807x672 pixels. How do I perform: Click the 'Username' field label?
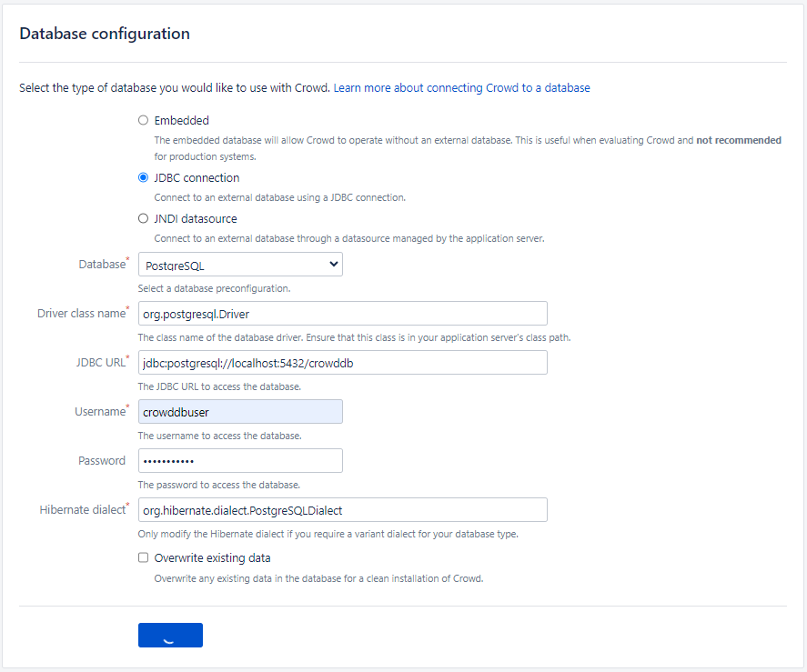pos(100,412)
